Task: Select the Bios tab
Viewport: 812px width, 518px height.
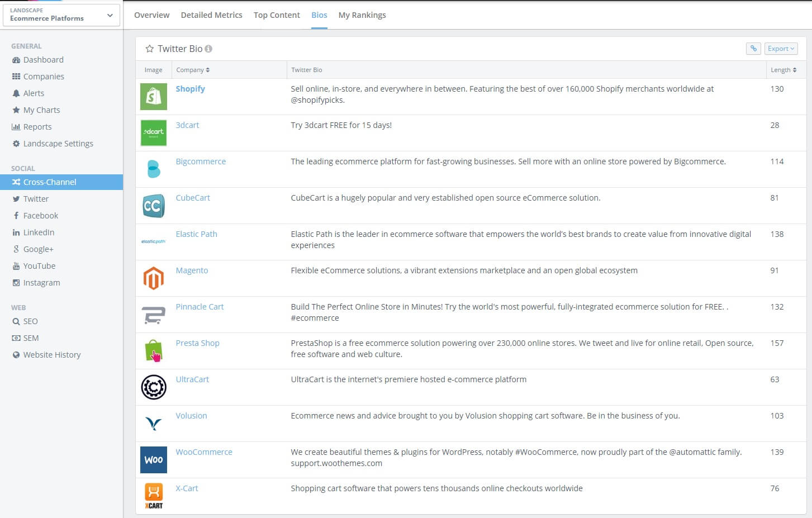Action: 319,15
